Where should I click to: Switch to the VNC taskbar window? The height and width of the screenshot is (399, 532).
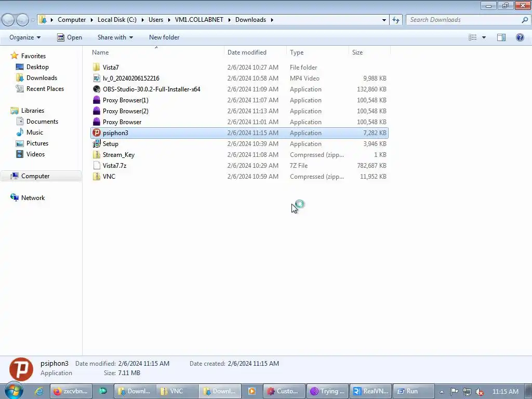[177, 391]
